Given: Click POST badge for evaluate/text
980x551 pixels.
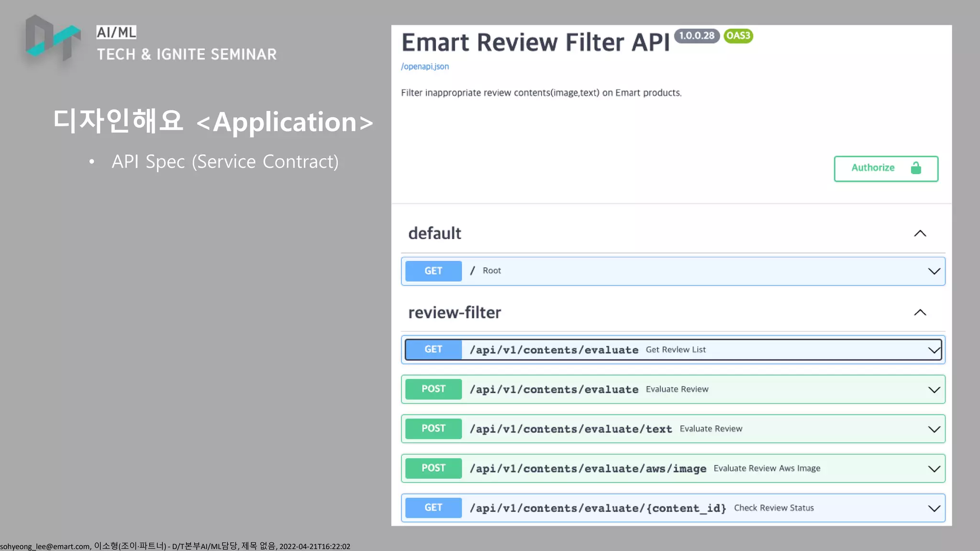Looking at the screenshot, I should tap(433, 429).
